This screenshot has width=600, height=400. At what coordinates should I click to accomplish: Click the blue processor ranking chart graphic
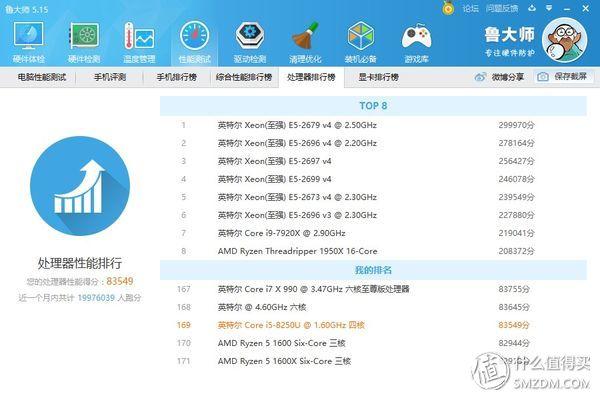pyautogui.click(x=80, y=186)
